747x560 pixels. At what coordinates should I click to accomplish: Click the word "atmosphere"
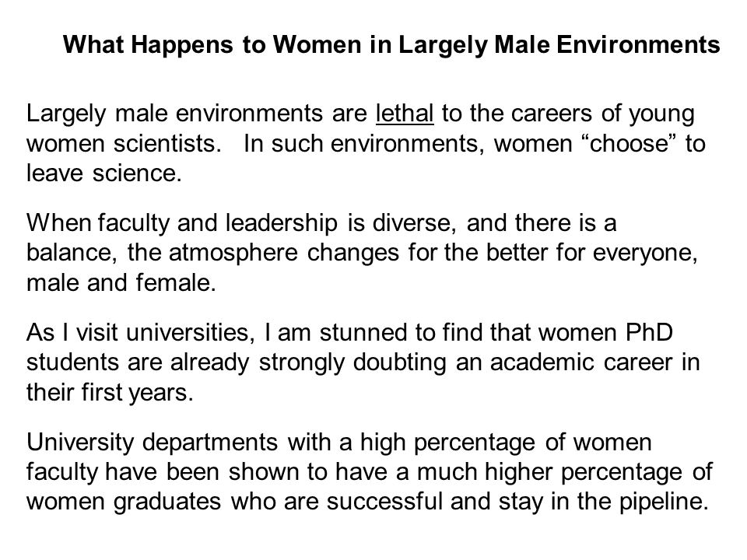[233, 252]
